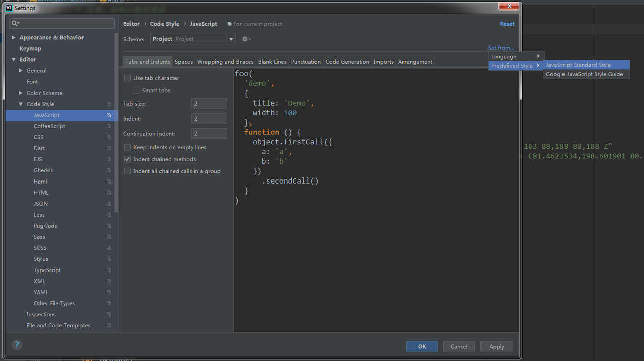
Task: Click the Set from... link
Action: [501, 48]
